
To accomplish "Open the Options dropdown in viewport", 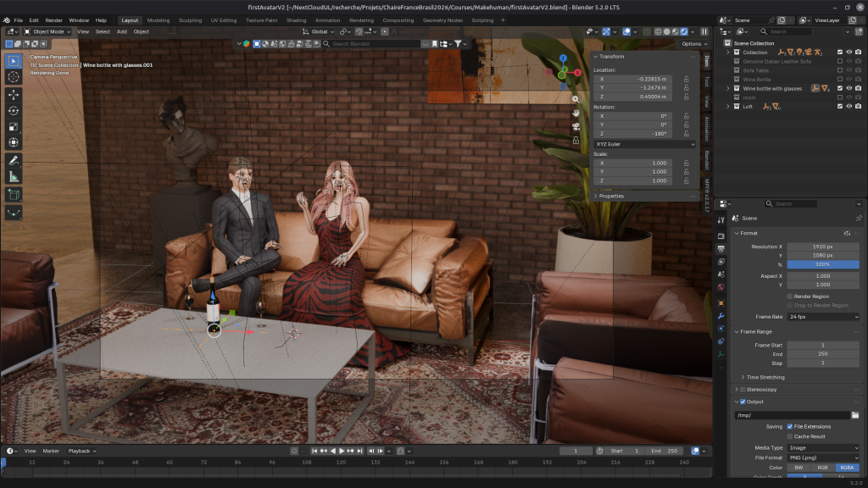I will 694,44.
